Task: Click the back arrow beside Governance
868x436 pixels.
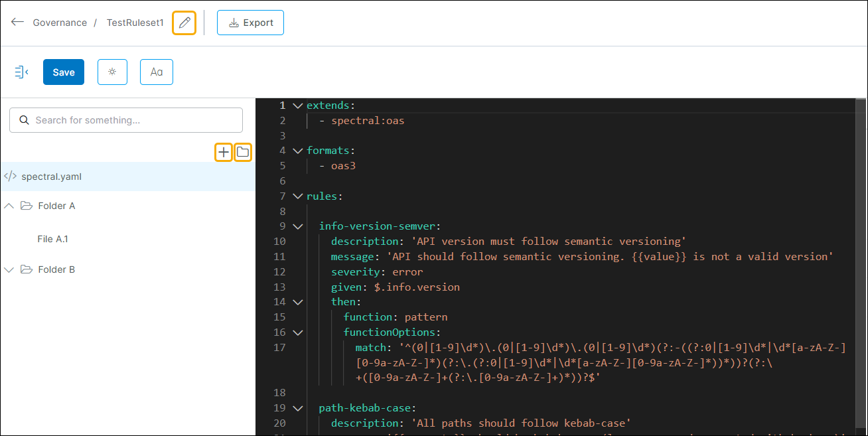Action: coord(17,21)
